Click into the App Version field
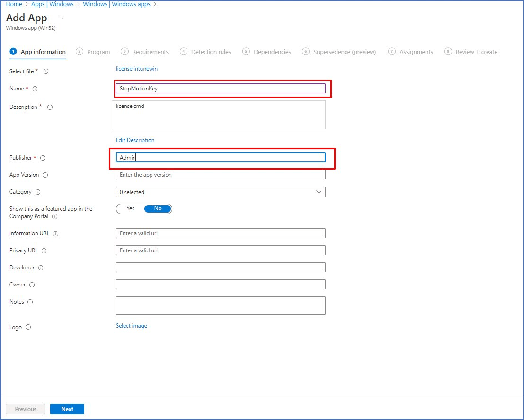Screen dimensions: 524x420 point(221,175)
